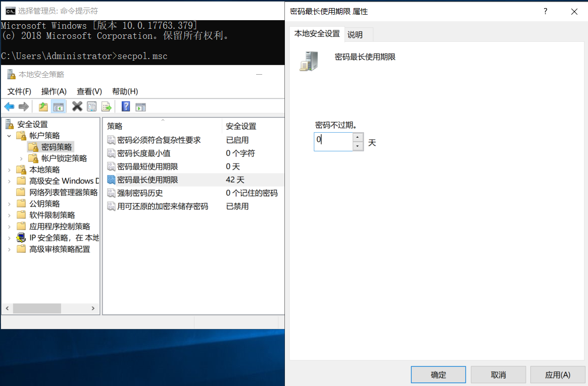The height and width of the screenshot is (386, 588).
Task: Click the 确定 button
Action: pos(438,375)
